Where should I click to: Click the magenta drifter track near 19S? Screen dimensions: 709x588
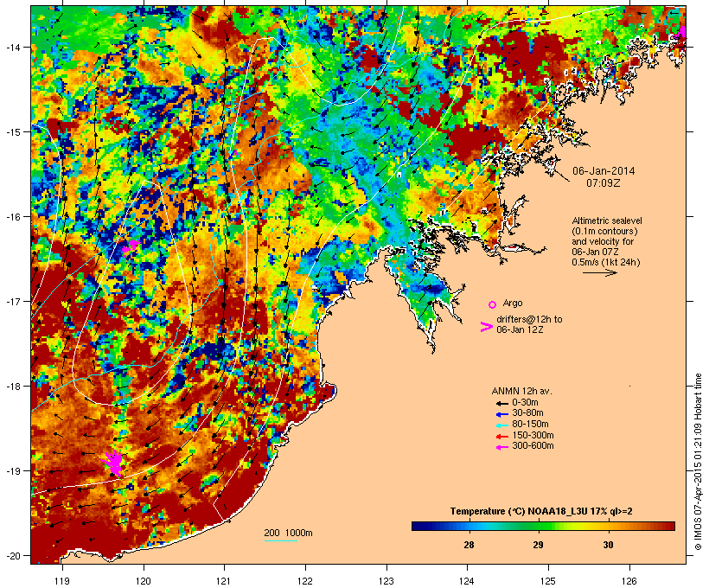click(x=113, y=463)
